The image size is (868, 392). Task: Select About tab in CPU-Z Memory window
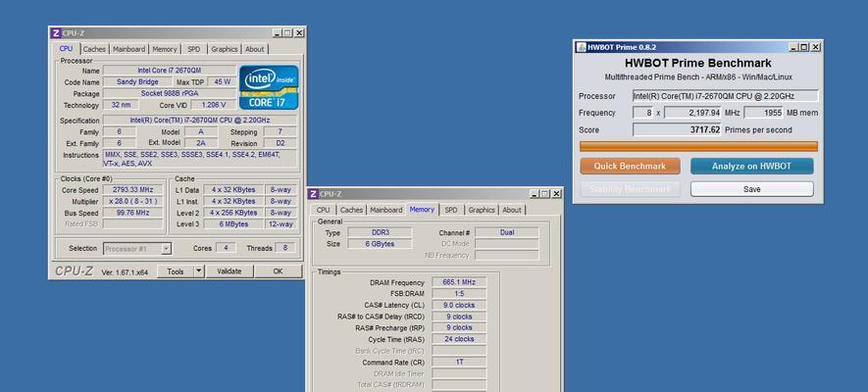tap(512, 210)
